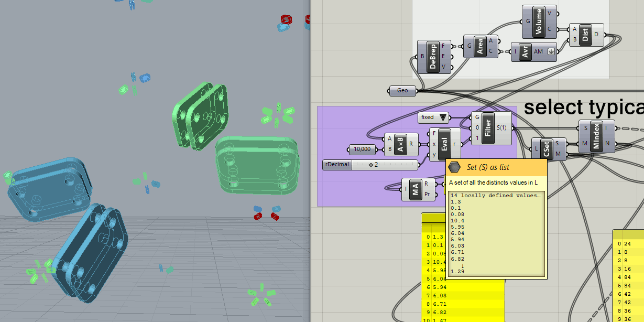Screen dimensions: 644x322
Task: Click row 9 value 36 in right panel
Action: pos(627,319)
